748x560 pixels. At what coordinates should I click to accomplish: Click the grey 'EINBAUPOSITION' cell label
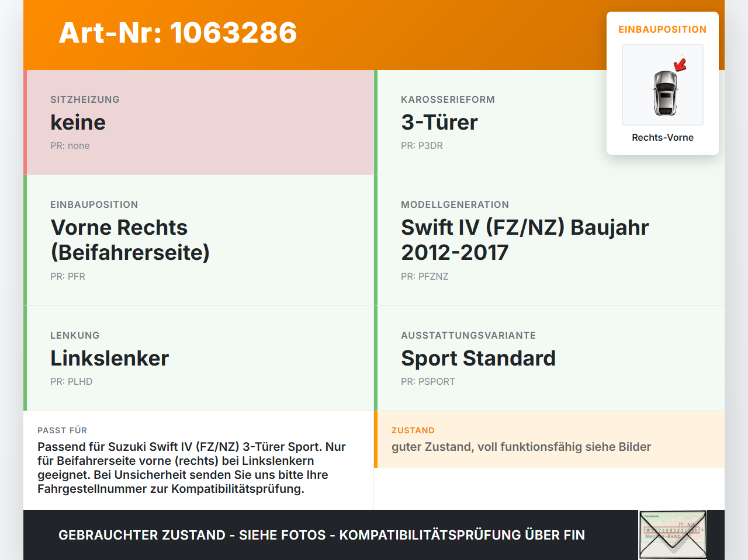[x=94, y=204]
